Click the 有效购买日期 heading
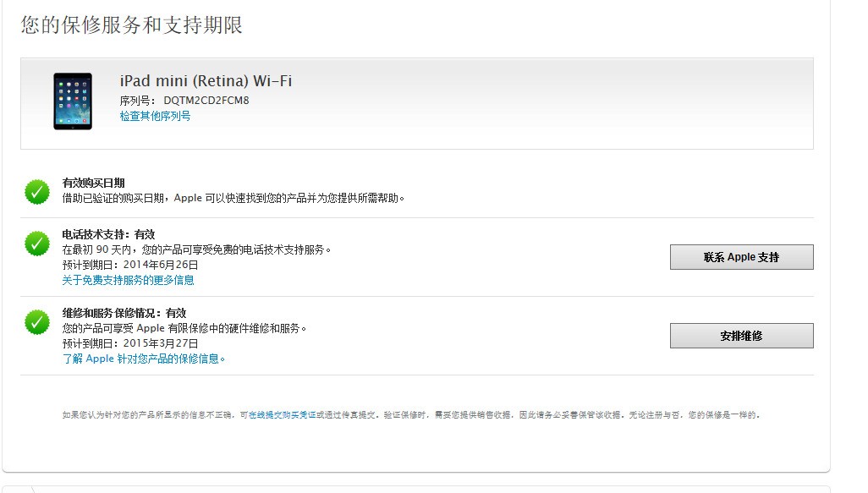Viewport: 868px width, 493px height. (x=94, y=184)
